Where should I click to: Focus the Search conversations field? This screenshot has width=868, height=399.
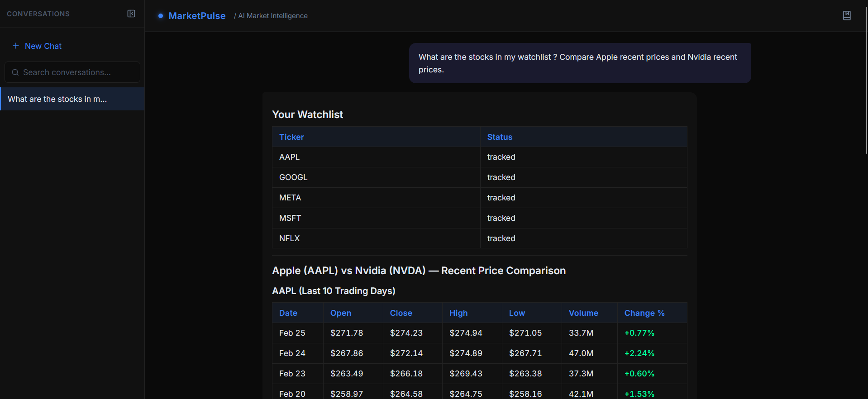point(72,72)
